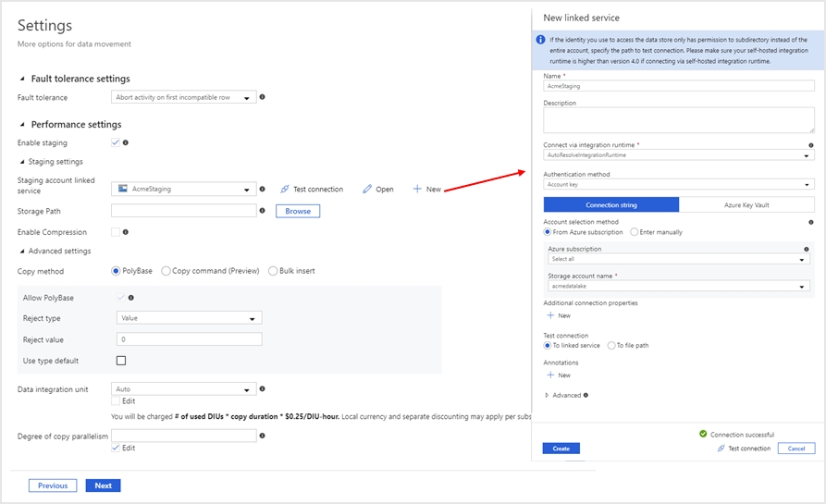This screenshot has width=826, height=504.
Task: Click plus icon under Additional connection properties
Action: (x=550, y=315)
